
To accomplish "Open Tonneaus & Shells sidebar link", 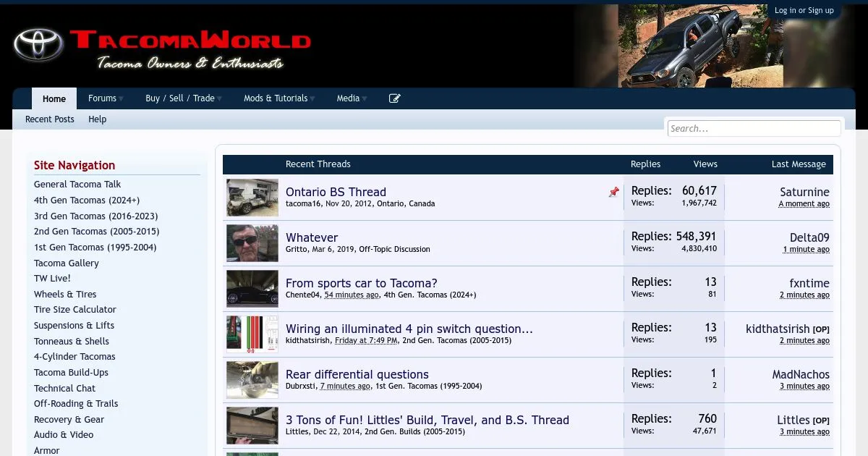I will [72, 342].
